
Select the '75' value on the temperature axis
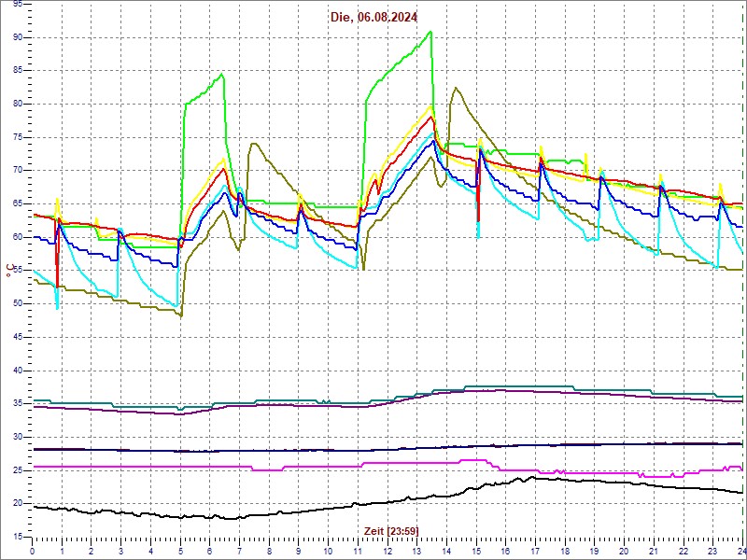tap(18, 137)
